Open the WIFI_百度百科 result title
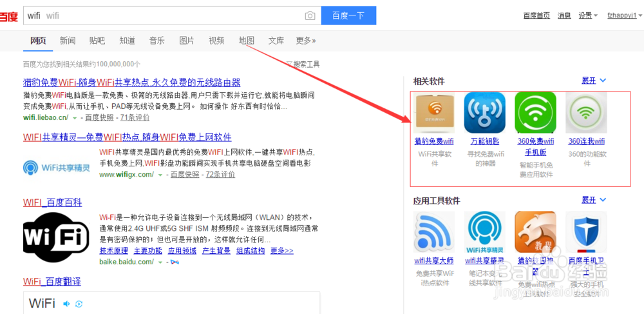644x314 pixels. 53,202
